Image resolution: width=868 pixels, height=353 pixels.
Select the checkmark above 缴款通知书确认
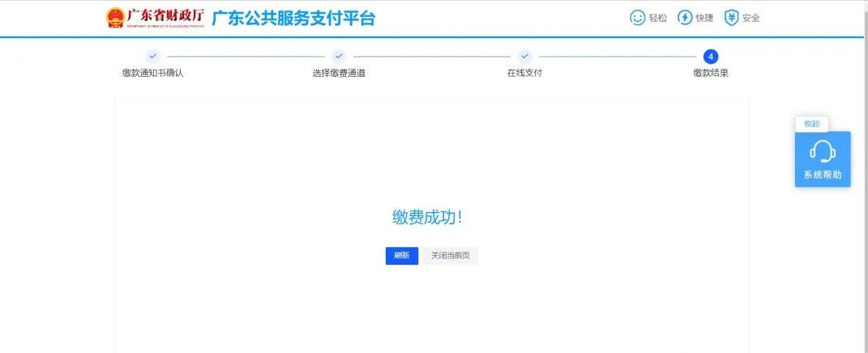[152, 56]
